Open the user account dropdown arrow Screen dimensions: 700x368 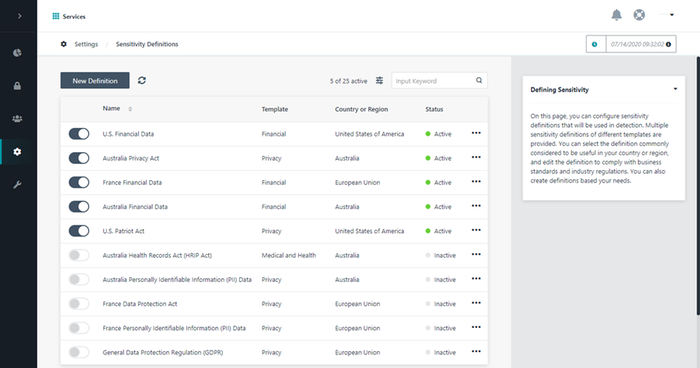pyautogui.click(x=671, y=15)
